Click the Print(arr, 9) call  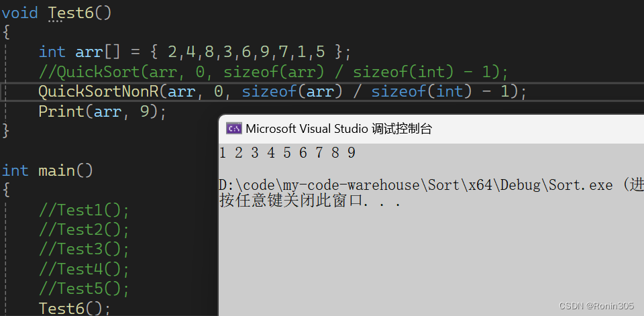click(x=101, y=111)
